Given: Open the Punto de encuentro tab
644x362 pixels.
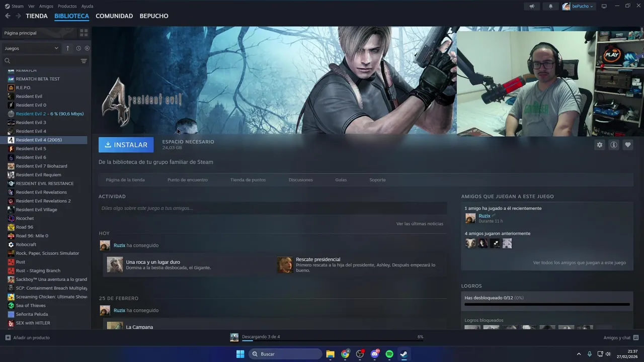Looking at the screenshot, I should (188, 180).
